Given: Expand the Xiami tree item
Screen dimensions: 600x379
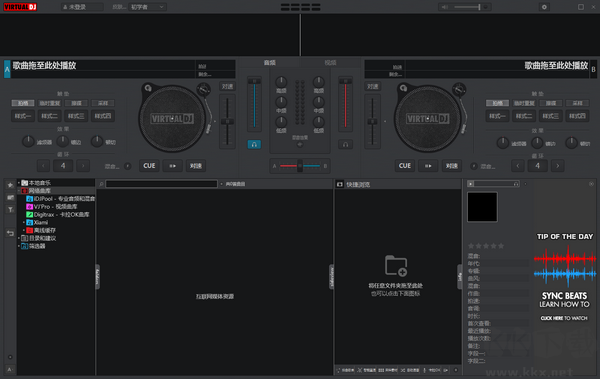Looking at the screenshot, I should click(24, 222).
